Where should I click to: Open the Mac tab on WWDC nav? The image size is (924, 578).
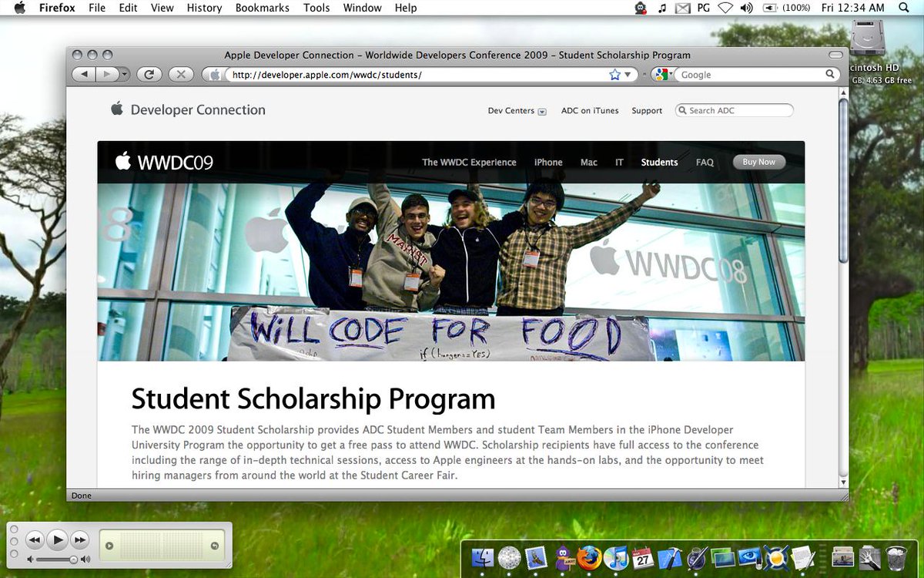tap(589, 162)
